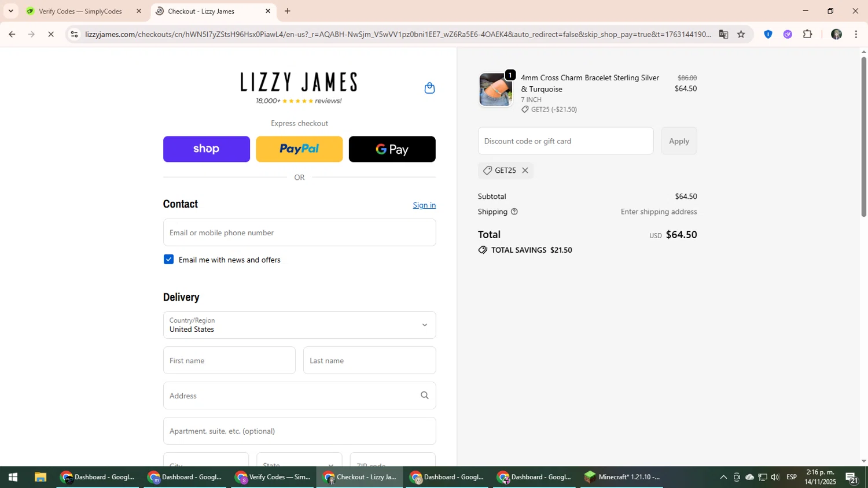This screenshot has height=488, width=868.
Task: Focus the Email or mobile phone number field
Action: click(x=299, y=232)
